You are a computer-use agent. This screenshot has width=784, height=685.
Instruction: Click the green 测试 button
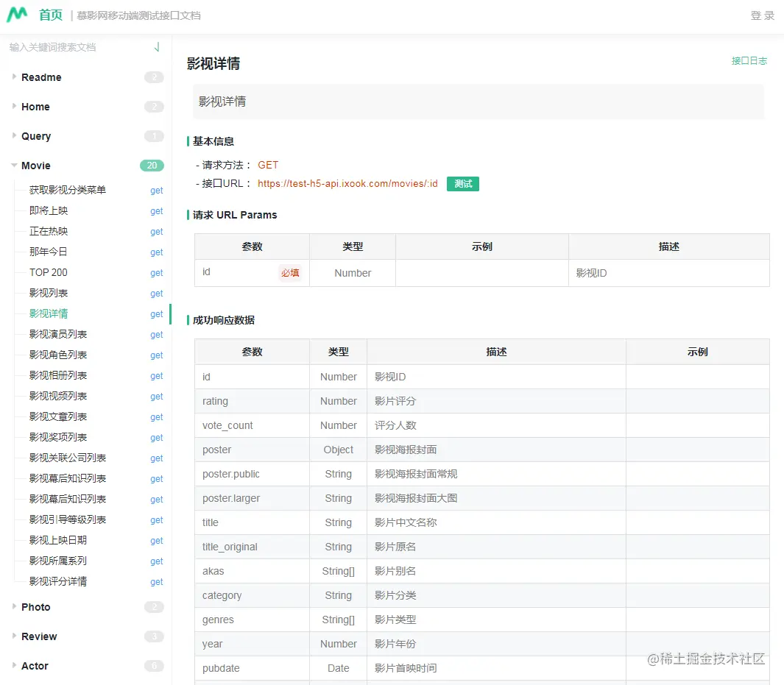tap(462, 184)
